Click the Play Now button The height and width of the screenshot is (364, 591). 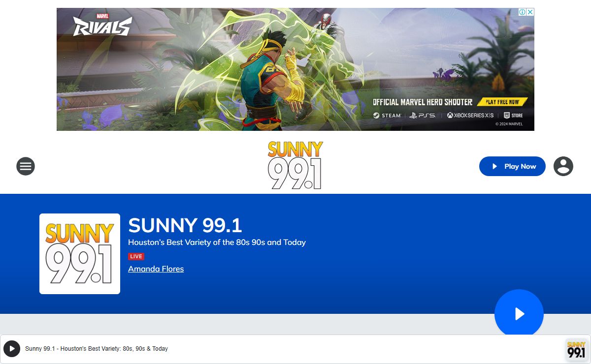(x=512, y=166)
